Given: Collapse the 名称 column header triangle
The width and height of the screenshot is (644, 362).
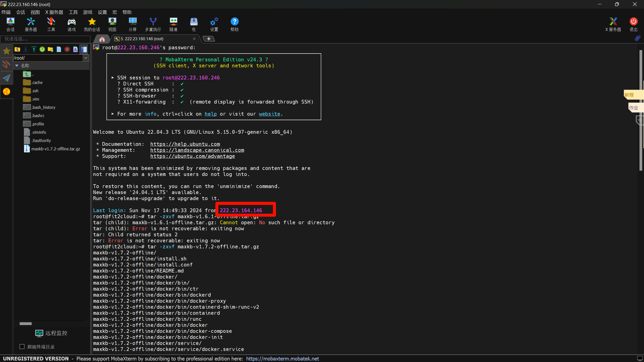Looking at the screenshot, I should 17,66.
